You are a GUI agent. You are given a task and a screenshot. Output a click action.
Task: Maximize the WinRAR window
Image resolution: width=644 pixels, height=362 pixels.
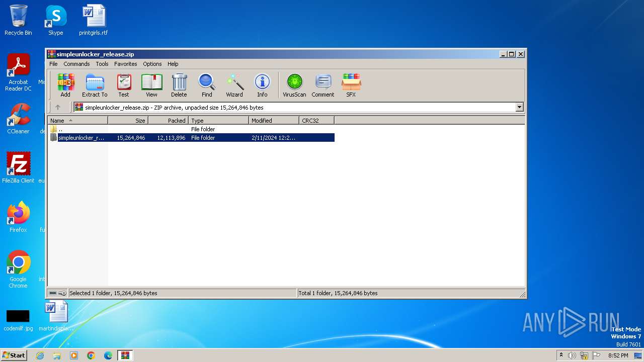pyautogui.click(x=512, y=54)
